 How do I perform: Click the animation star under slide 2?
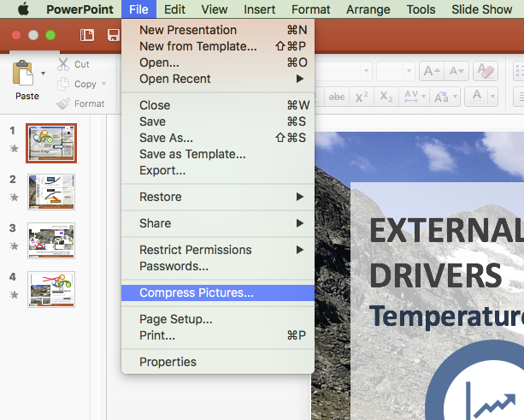coord(14,197)
